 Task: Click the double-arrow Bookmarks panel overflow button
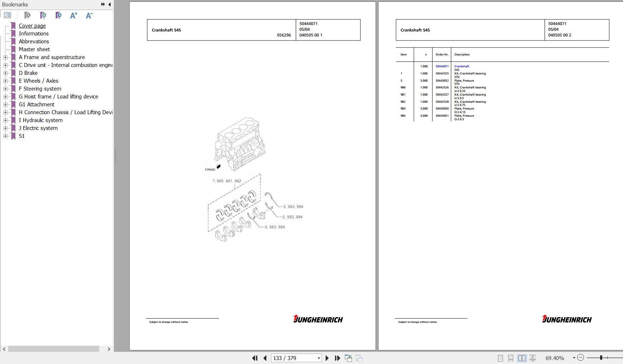pos(103,4)
